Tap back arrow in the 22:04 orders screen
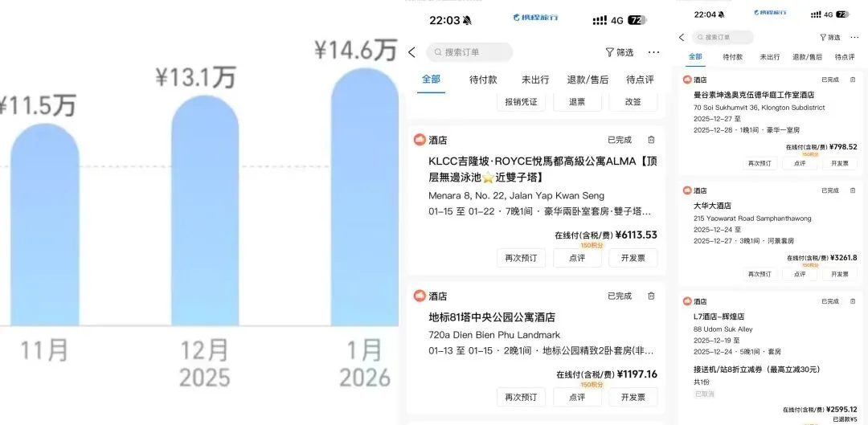 [682, 37]
